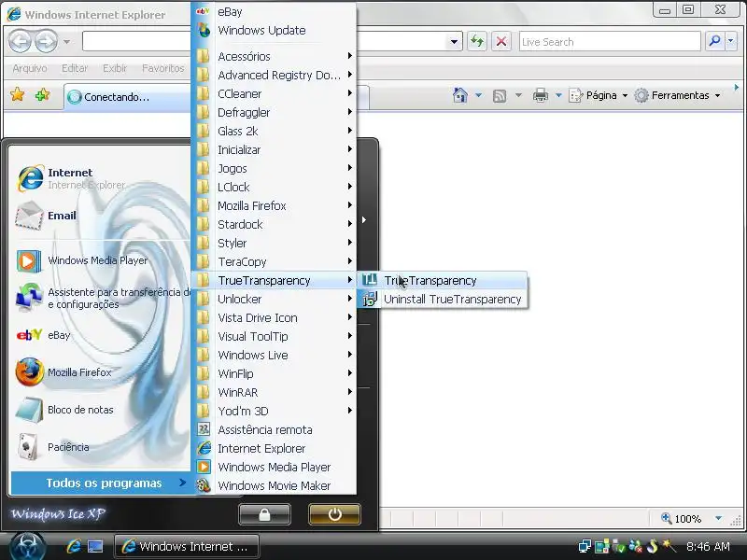Select the Conectando... tab
Viewport: 747px width, 560px height.
pos(128,97)
